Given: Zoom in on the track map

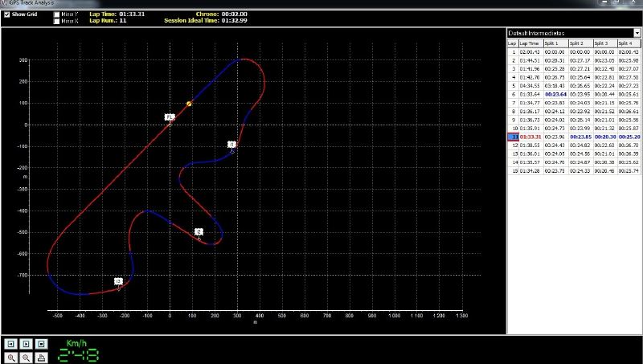Looking at the screenshot, I should click(11, 358).
